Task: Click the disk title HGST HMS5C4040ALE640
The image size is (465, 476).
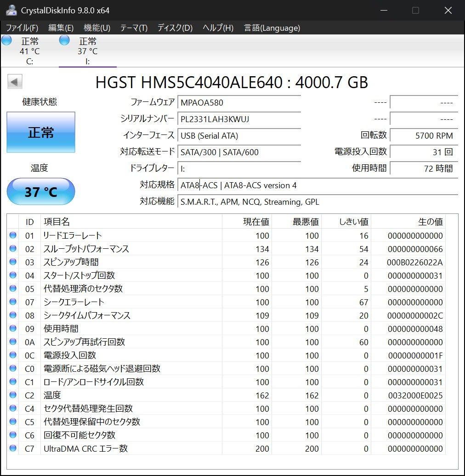Action: (232, 82)
